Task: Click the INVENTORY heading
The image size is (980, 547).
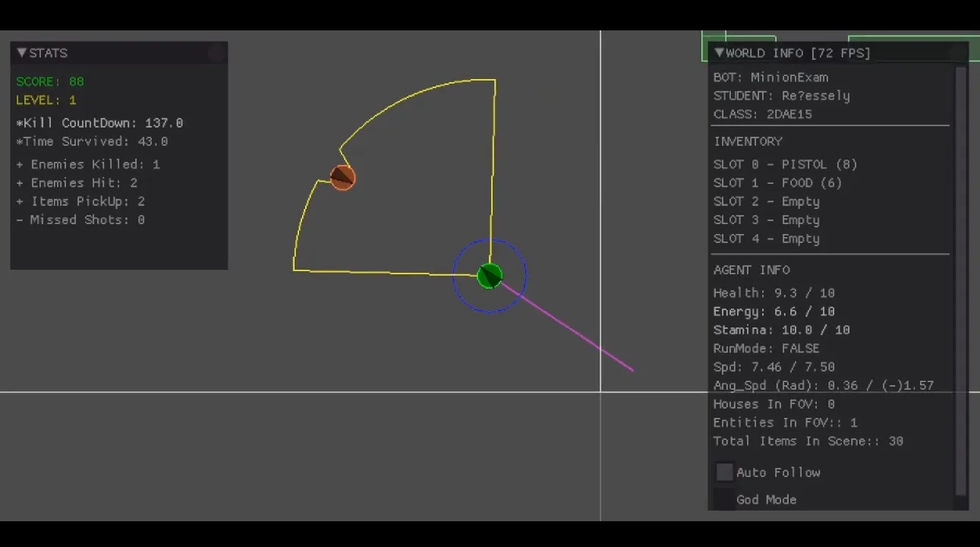Action: [x=748, y=141]
